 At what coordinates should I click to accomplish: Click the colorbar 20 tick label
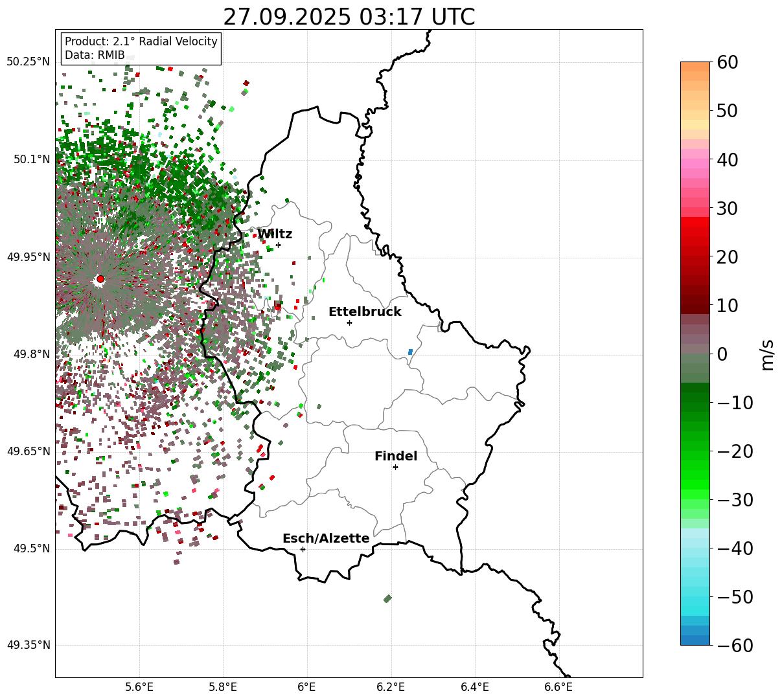728,257
